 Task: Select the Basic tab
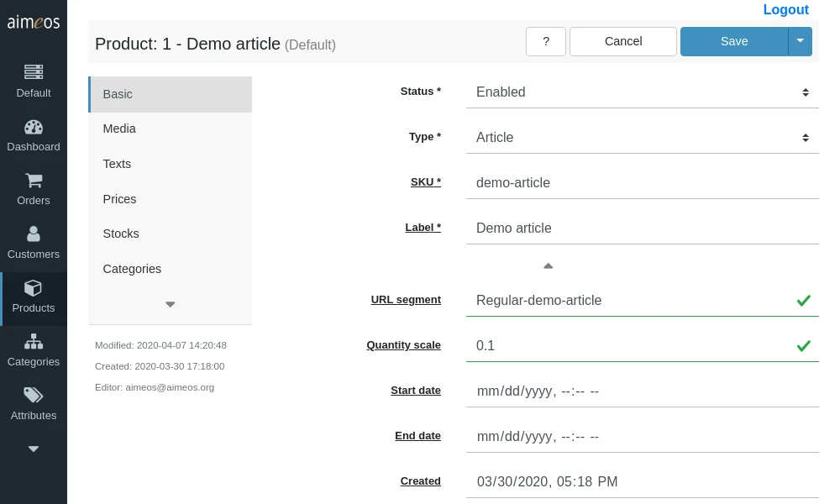[x=171, y=94]
